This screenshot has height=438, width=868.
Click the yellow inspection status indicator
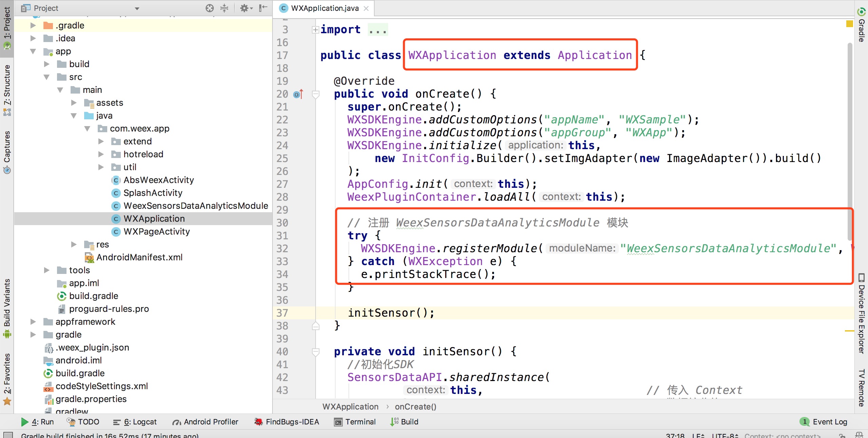849,24
